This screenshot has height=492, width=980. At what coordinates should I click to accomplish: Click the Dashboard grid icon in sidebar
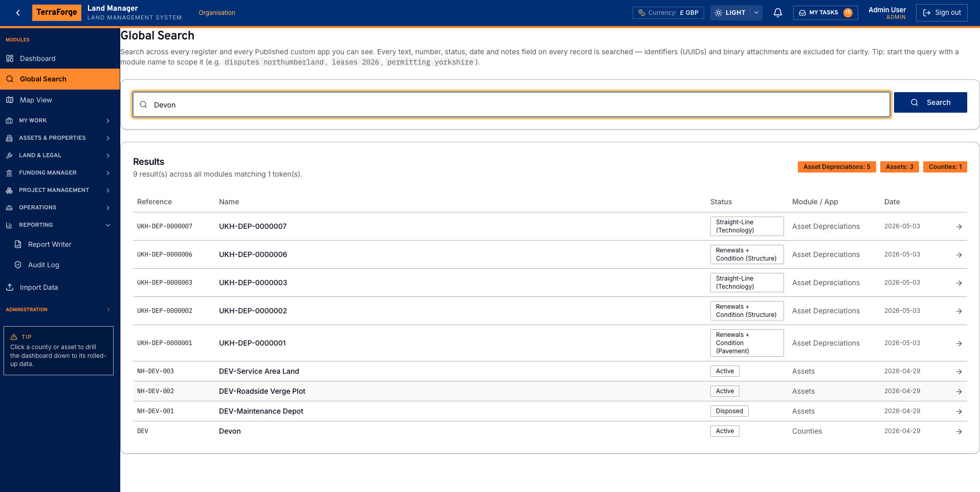click(x=10, y=58)
